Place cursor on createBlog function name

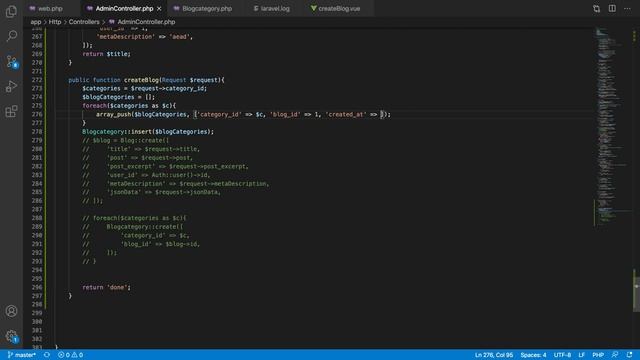141,80
